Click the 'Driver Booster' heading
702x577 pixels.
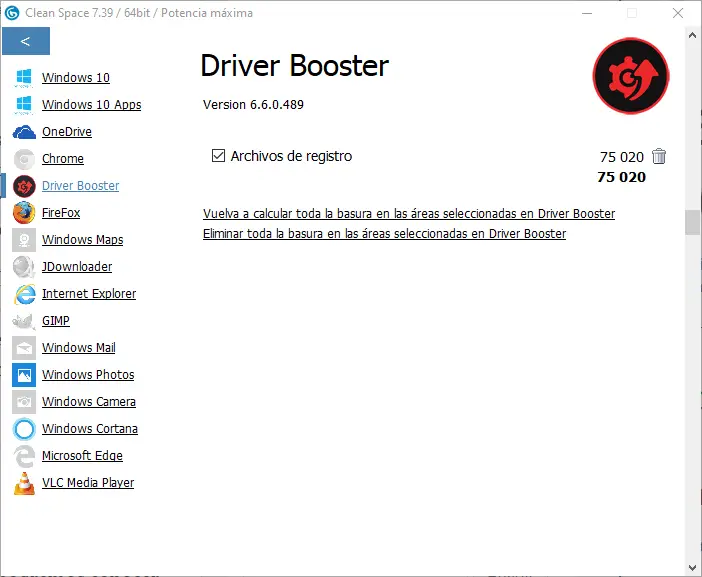pyautogui.click(x=294, y=66)
